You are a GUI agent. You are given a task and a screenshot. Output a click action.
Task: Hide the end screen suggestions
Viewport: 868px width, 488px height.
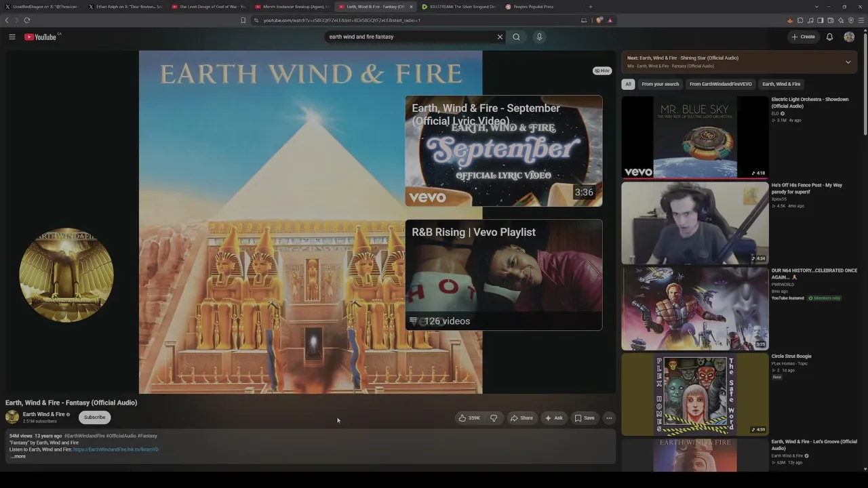(x=602, y=70)
